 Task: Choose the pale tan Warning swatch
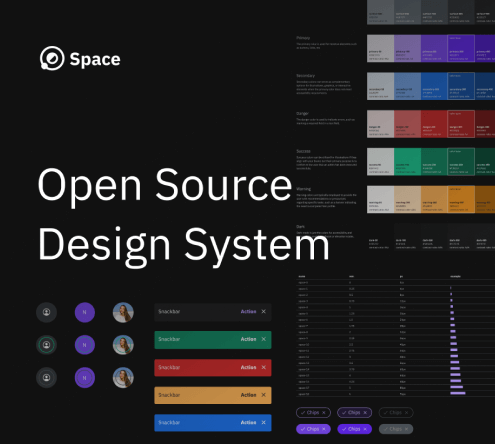[407, 199]
